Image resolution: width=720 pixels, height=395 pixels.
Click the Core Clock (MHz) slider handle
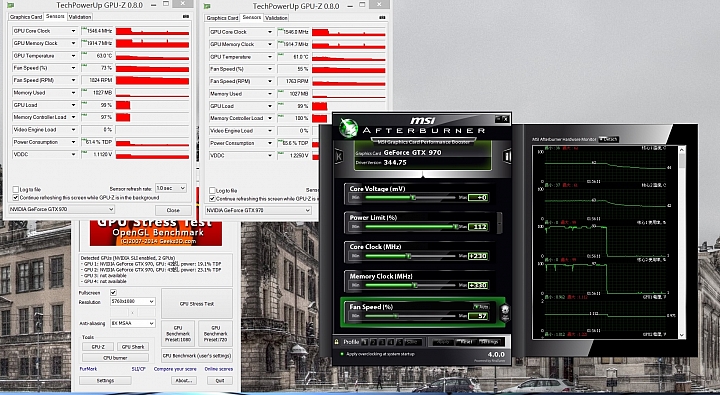[408, 256]
